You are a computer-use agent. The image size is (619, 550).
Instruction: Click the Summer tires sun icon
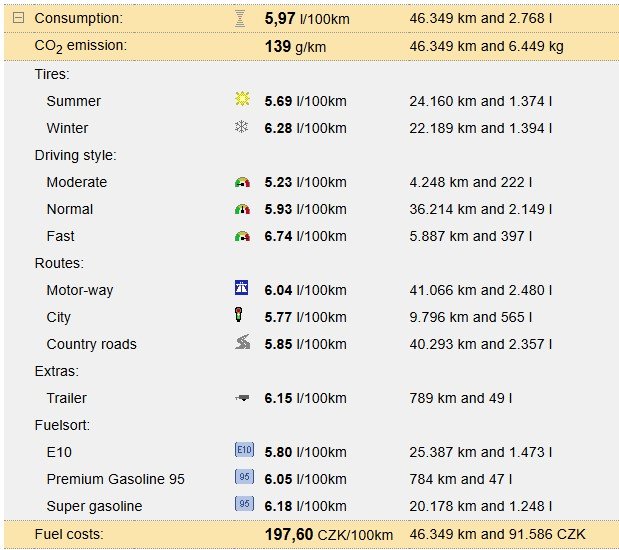[242, 99]
